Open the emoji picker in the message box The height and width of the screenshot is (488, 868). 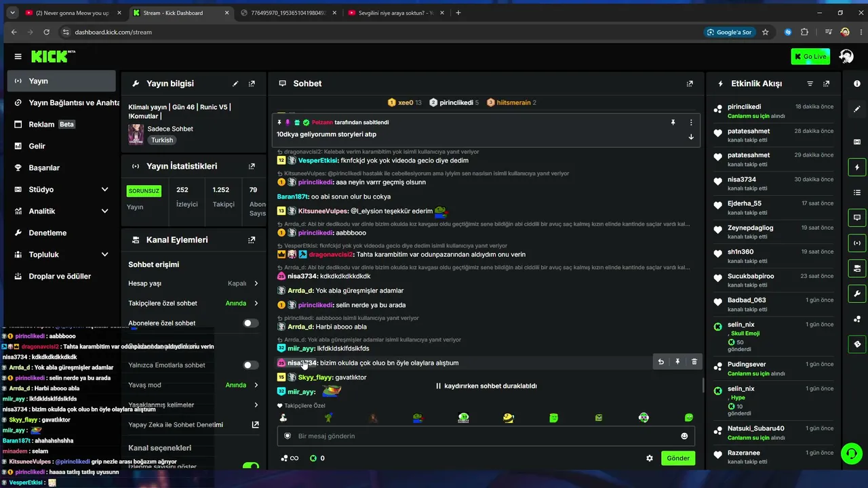tap(684, 436)
